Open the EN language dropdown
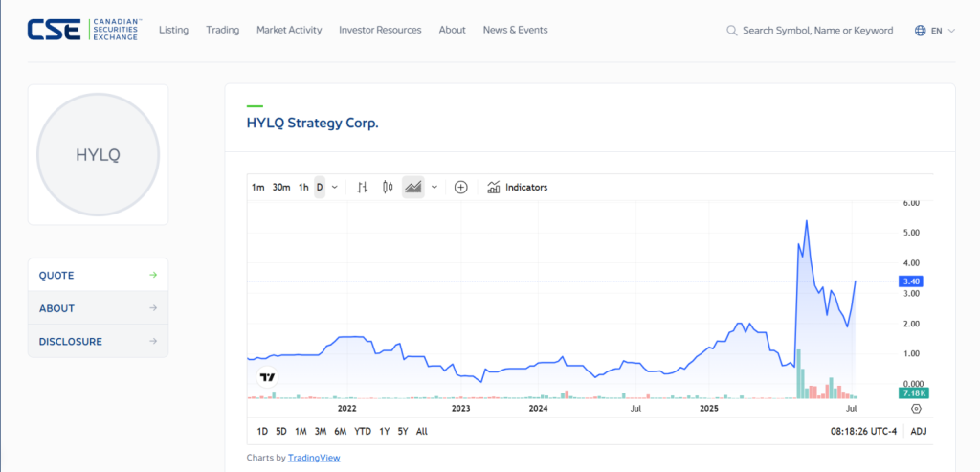 tap(943, 31)
